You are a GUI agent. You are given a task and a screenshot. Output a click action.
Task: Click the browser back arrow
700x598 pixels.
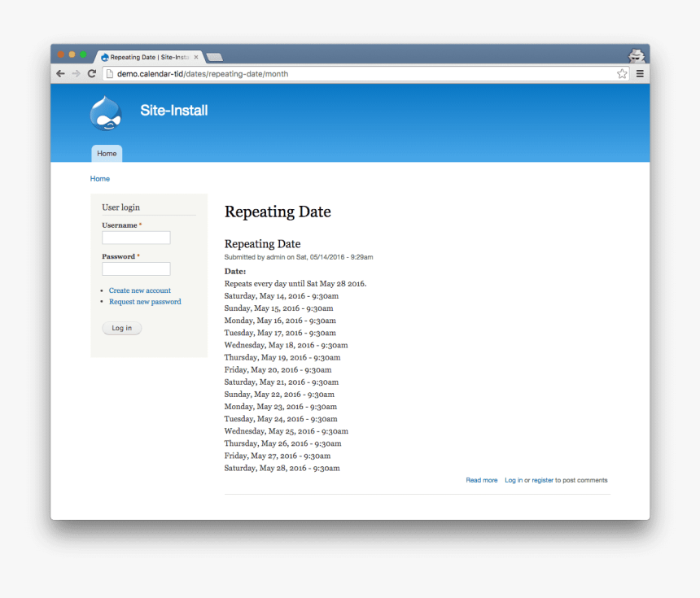61,74
